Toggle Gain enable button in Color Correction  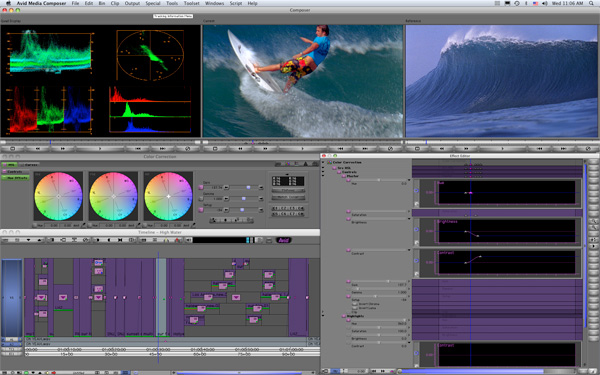tap(201, 188)
